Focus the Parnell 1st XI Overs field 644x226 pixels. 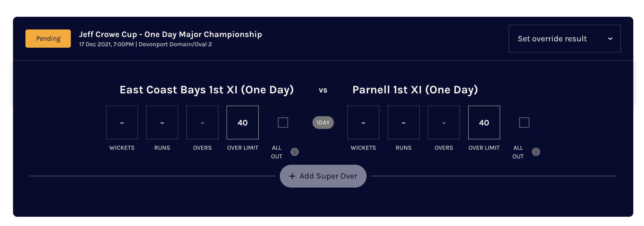[444, 123]
